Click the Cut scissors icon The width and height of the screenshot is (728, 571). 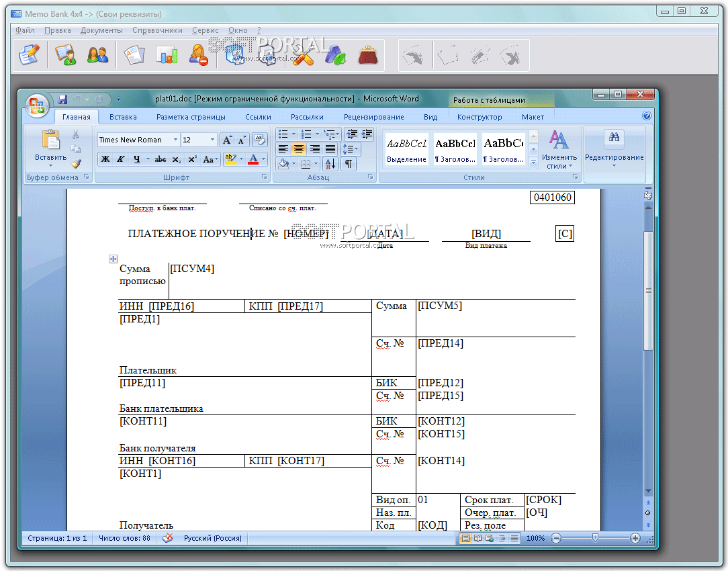[75, 134]
